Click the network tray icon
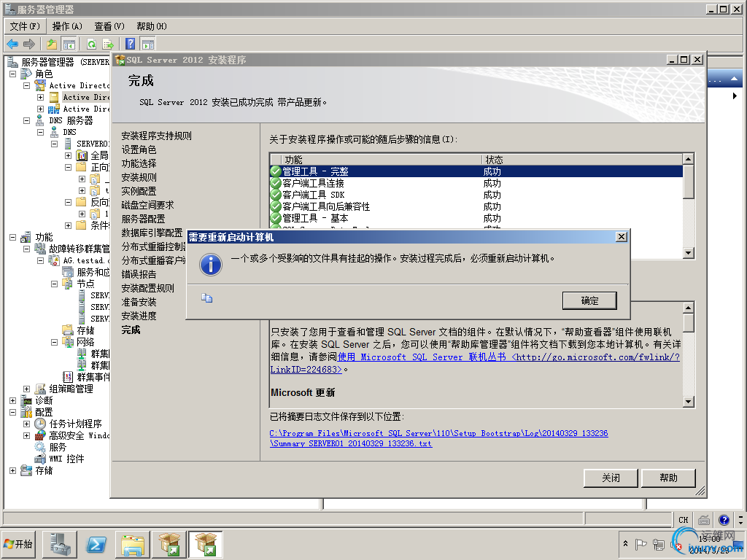Screen dimensions: 747x560 pyautogui.click(x=659, y=544)
